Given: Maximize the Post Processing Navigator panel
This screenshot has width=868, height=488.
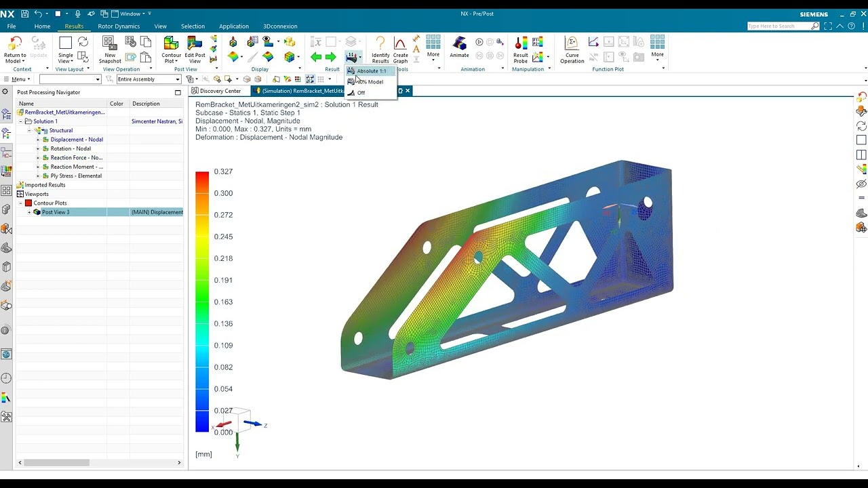Looking at the screenshot, I should click(x=178, y=92).
